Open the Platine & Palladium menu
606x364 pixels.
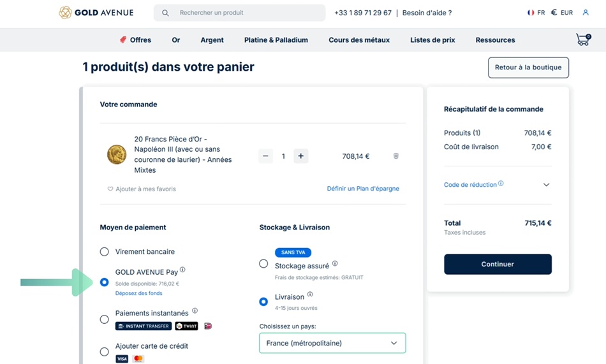[276, 40]
